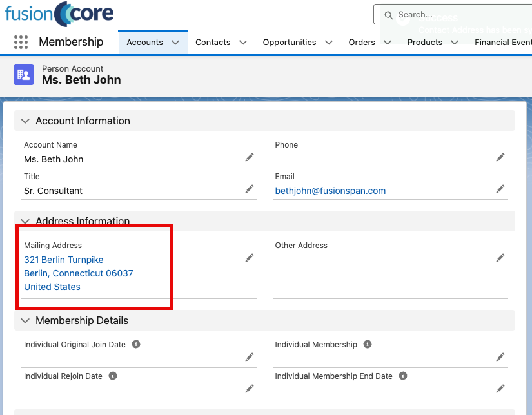Open the Orders tab dropdown chevron
This screenshot has width=532, height=415.
(388, 43)
